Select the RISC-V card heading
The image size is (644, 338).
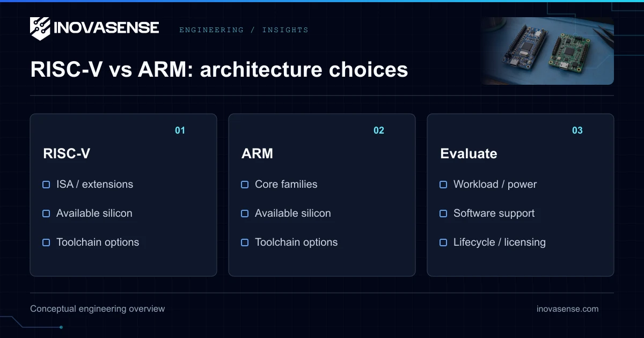pyautogui.click(x=67, y=153)
